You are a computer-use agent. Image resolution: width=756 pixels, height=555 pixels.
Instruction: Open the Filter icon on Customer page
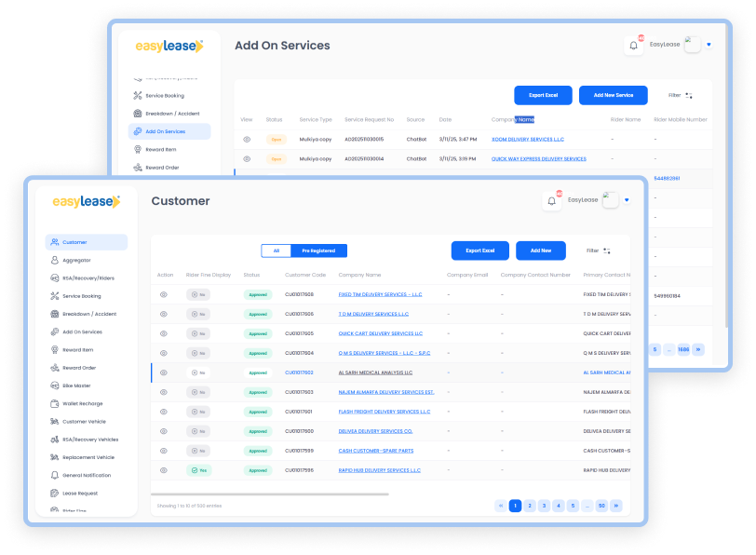[x=607, y=250]
